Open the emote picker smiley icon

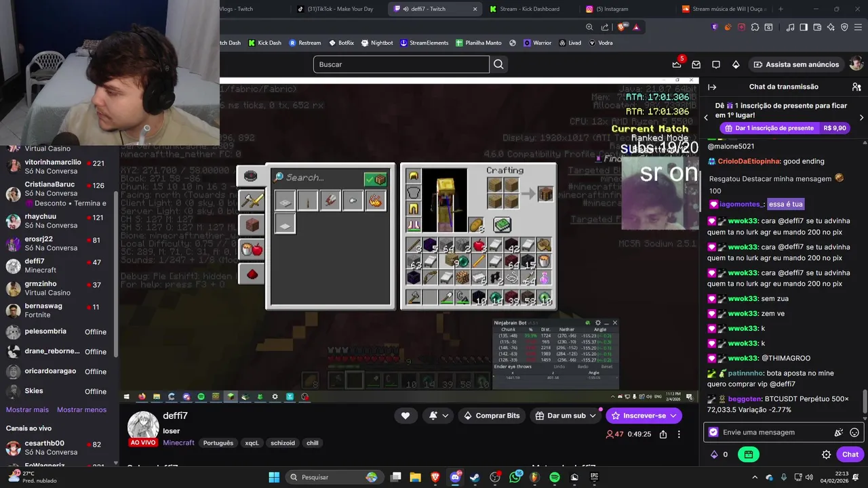(854, 432)
